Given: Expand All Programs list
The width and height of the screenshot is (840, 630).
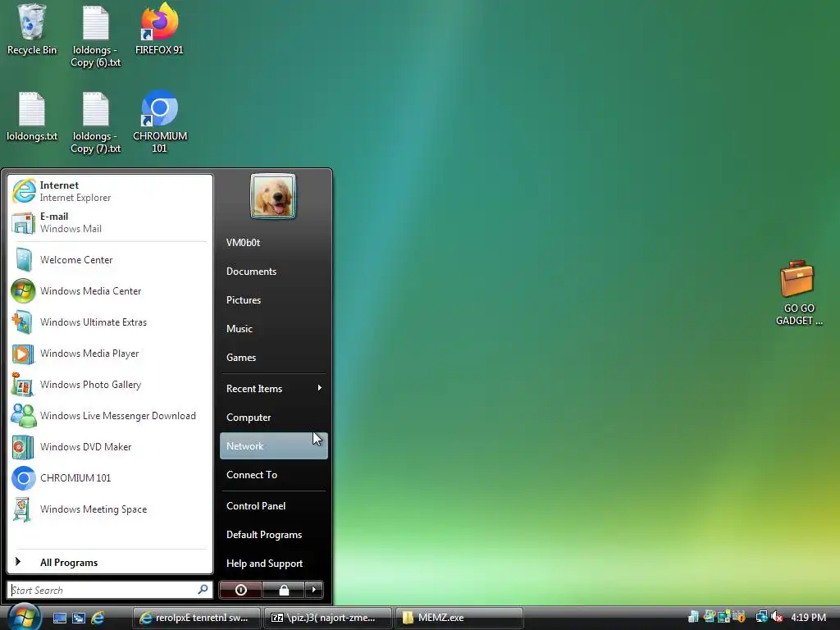Looking at the screenshot, I should (110, 563).
